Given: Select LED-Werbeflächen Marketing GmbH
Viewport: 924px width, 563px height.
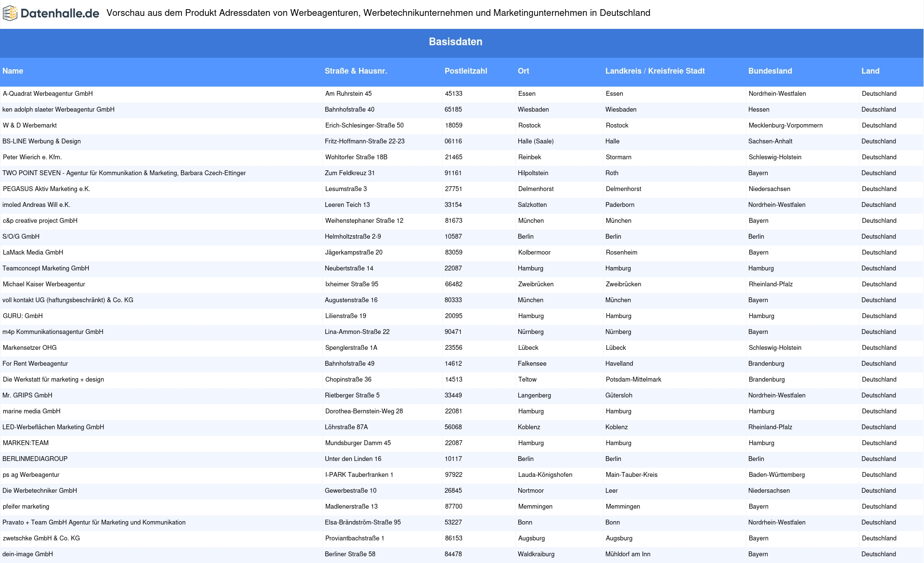Looking at the screenshot, I should point(53,427).
